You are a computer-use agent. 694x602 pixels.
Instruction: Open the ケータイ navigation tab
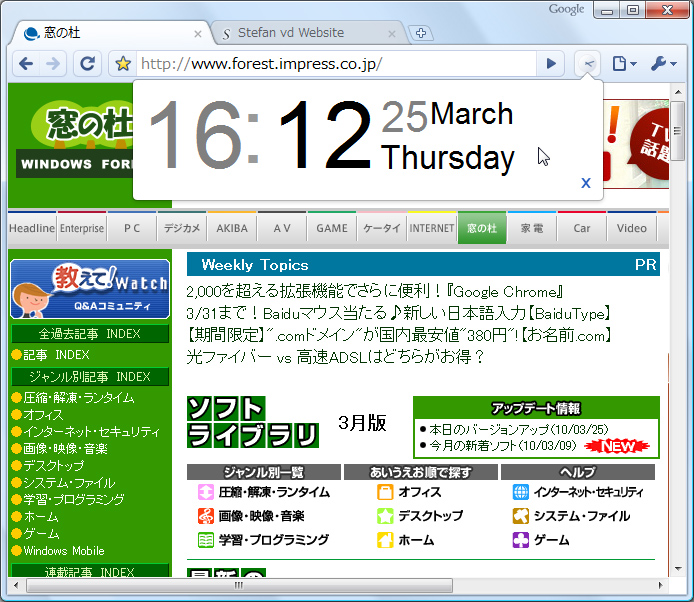click(382, 228)
